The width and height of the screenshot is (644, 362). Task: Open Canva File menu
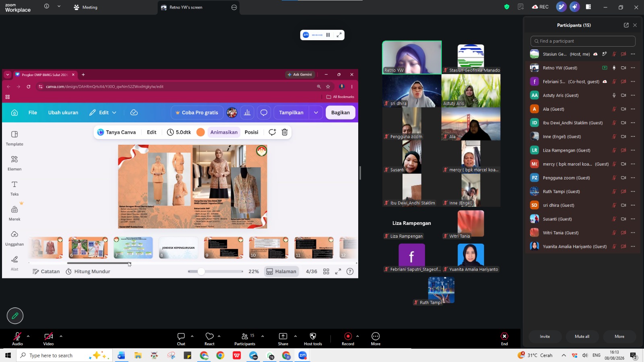(x=33, y=113)
